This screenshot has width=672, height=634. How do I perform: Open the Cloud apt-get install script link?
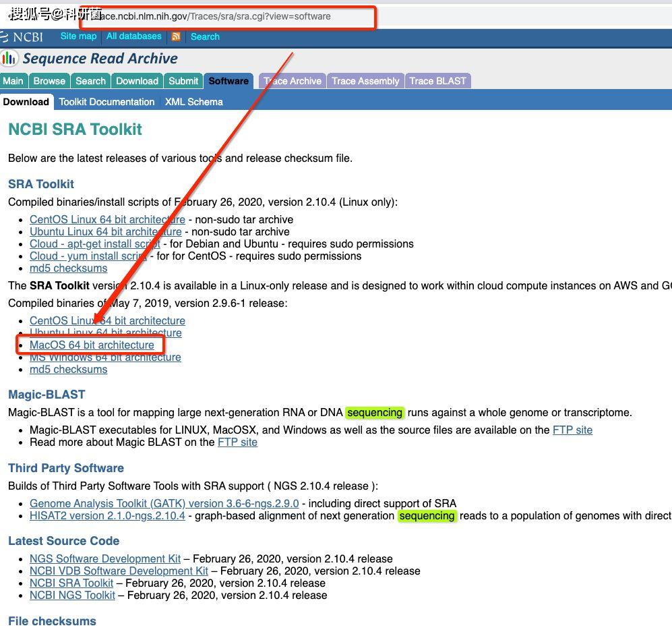coord(95,244)
